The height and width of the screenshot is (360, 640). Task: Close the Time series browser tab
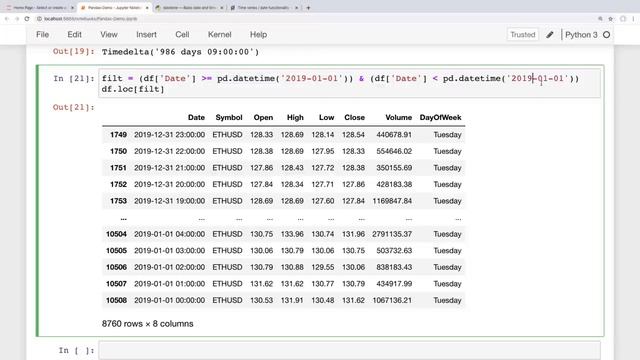296,8
